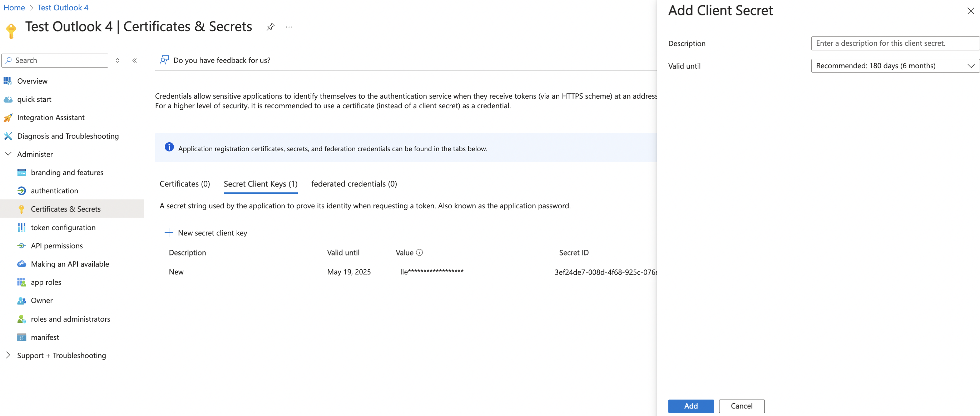Expand Support + Troubleshooting section

coord(8,355)
